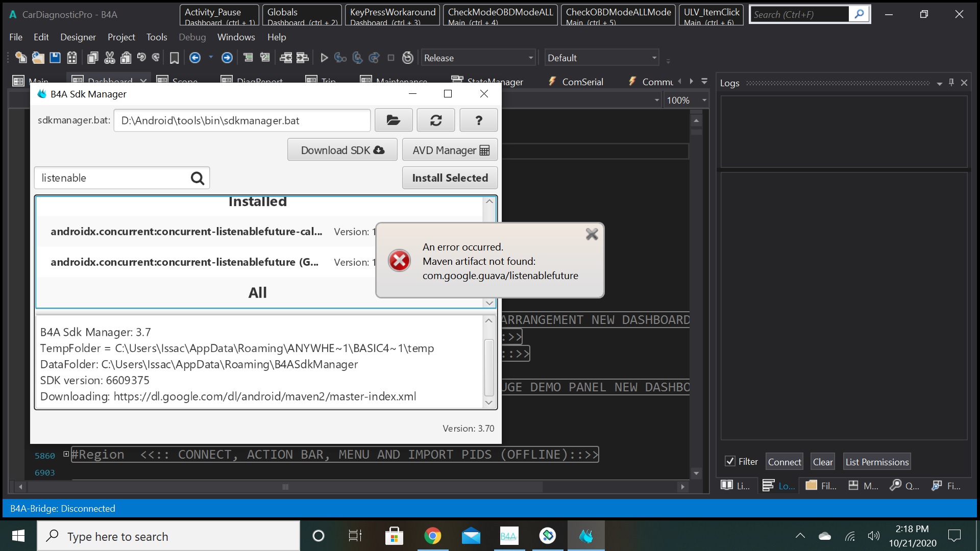Click the browse folder icon for sdkmanager.bat

click(x=393, y=120)
